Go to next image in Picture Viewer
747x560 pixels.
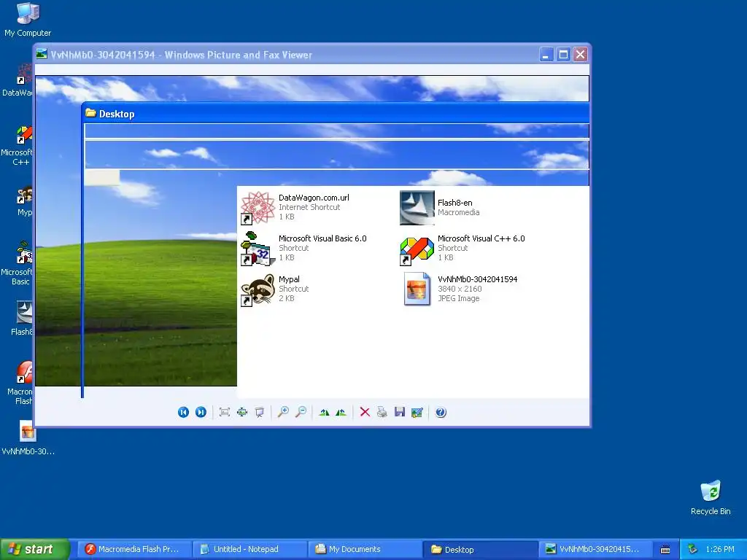pos(201,413)
